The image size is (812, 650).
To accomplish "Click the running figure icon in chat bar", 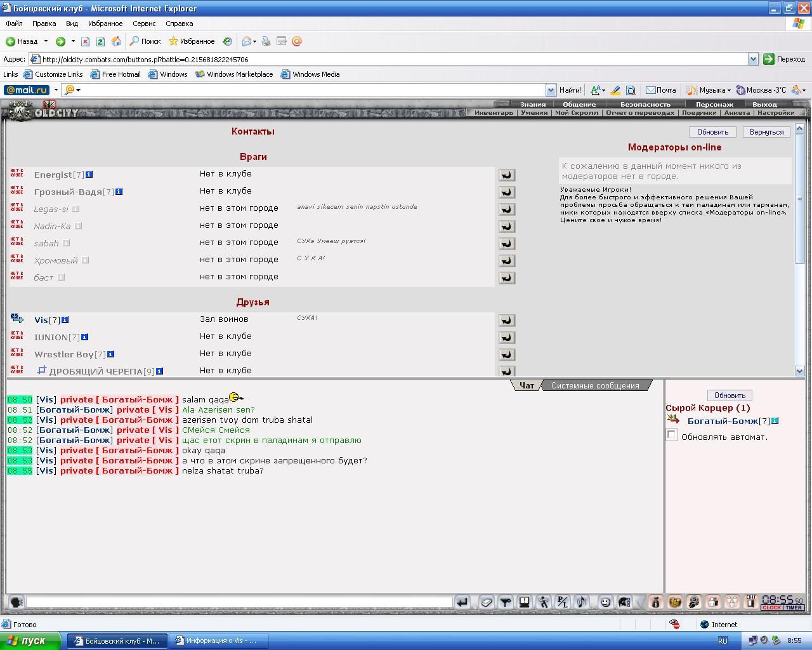I will 544,602.
